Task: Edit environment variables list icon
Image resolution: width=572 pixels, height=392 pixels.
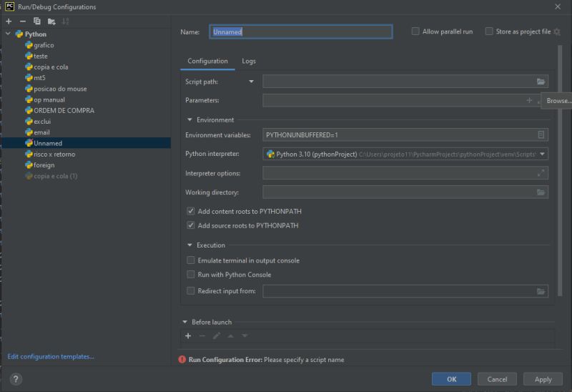Action: coord(541,135)
